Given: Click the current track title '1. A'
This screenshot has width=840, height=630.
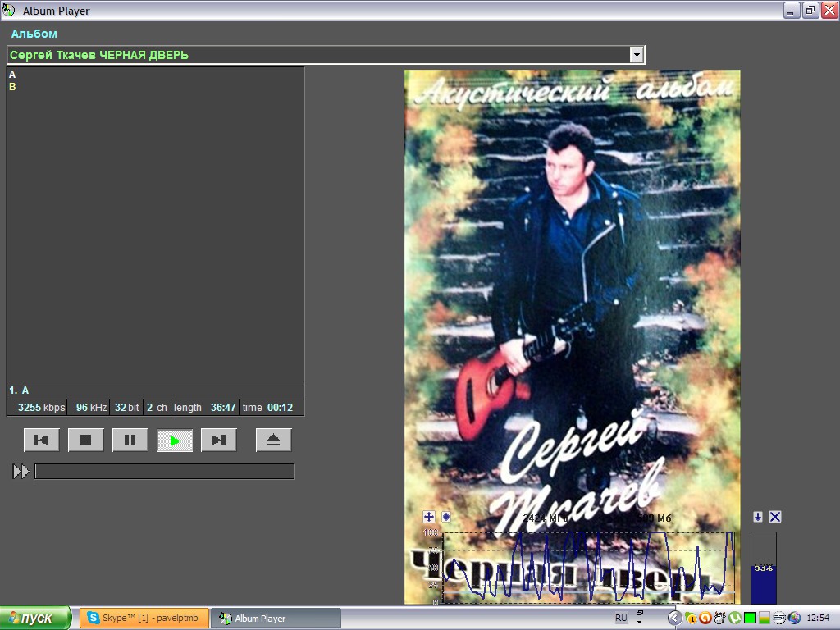Looking at the screenshot, I should (x=19, y=390).
